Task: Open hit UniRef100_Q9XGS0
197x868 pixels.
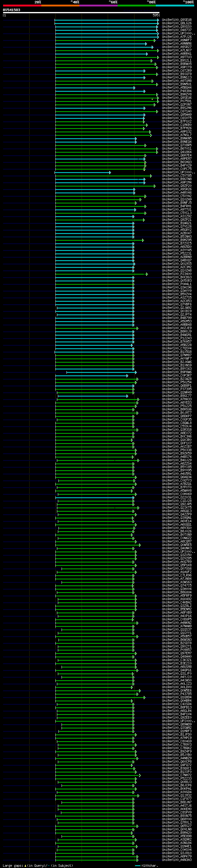Action: pos(177,26)
